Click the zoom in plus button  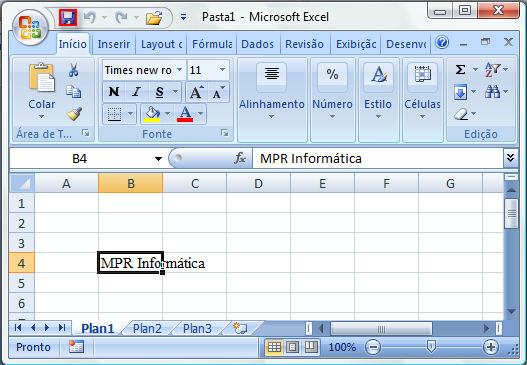[491, 347]
